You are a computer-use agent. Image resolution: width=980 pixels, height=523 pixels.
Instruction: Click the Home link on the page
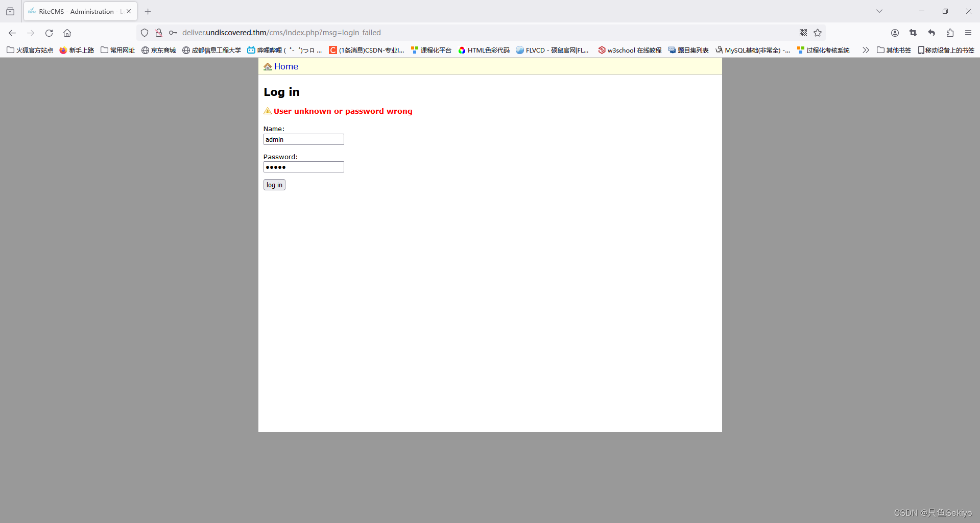click(x=286, y=66)
